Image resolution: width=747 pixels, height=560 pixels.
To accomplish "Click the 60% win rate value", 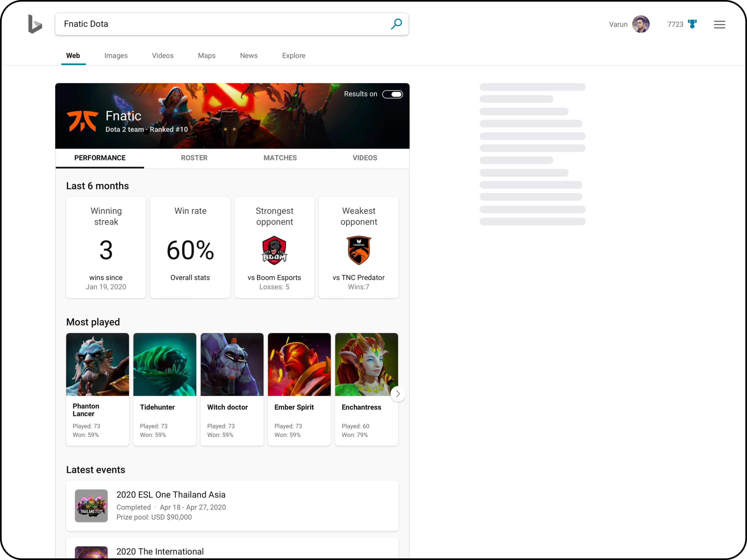I will pos(190,250).
